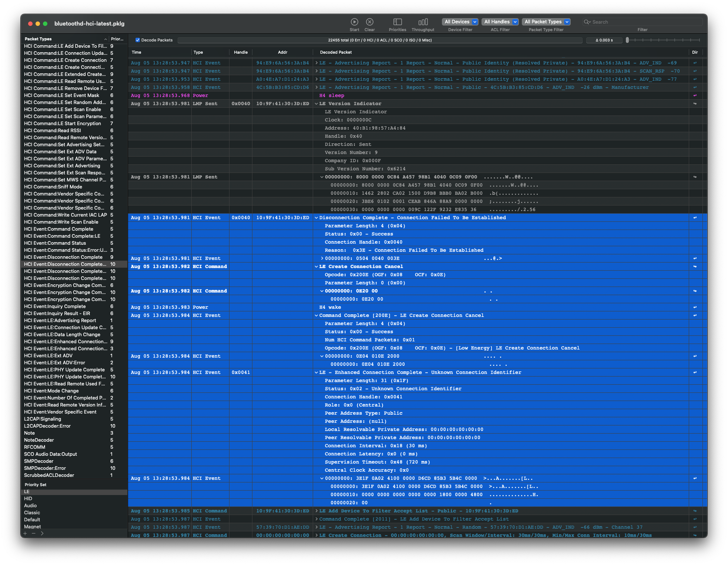Click the search magnifier icon
This screenshot has height=565, width=728.
[587, 22]
